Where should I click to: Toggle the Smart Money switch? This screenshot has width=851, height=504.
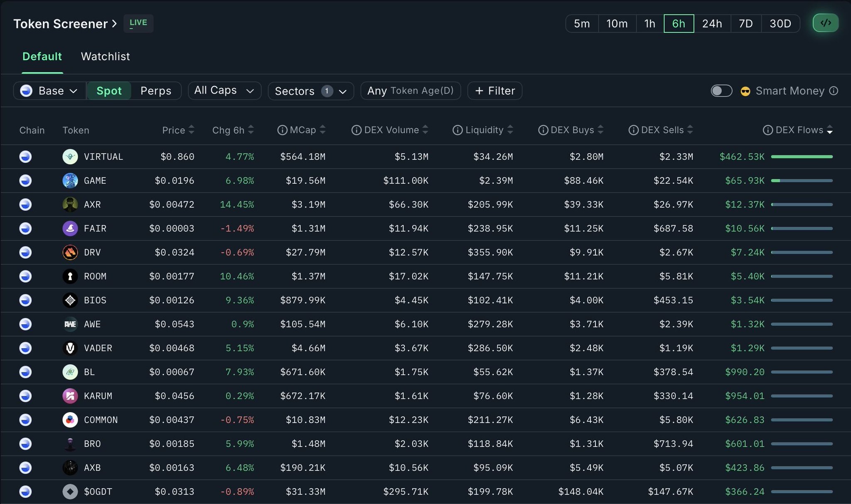tap(721, 91)
